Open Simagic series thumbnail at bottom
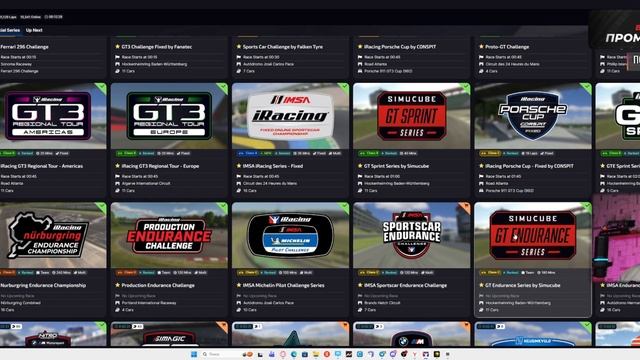Viewport: 640px width, 360px height. click(169, 334)
